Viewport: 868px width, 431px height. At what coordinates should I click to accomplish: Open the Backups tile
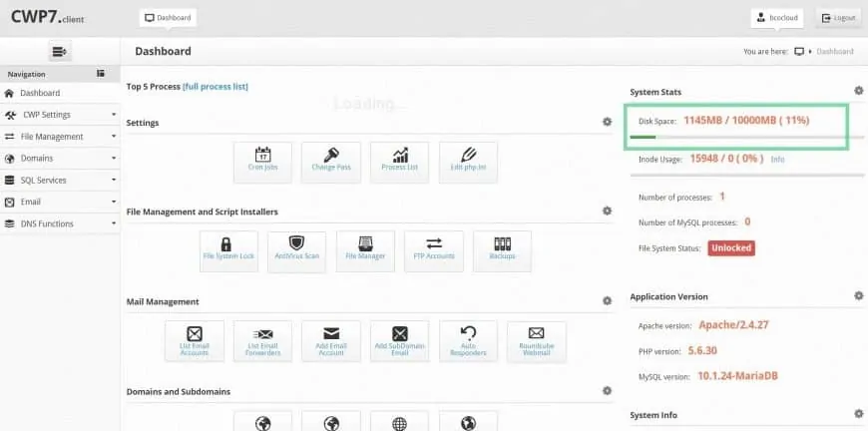502,251
